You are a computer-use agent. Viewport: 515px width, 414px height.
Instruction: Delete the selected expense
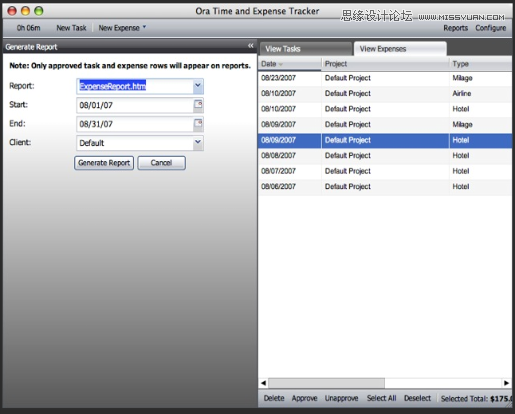274,398
